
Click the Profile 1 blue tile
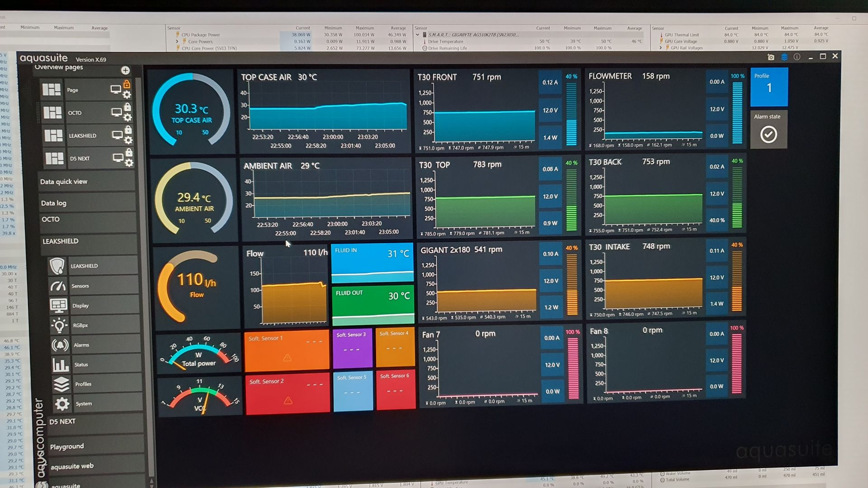[769, 87]
